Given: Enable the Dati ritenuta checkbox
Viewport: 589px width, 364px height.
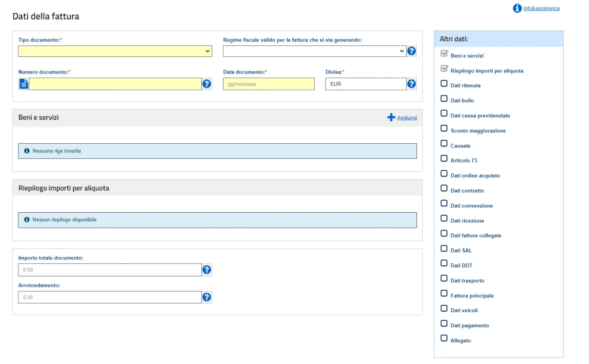Looking at the screenshot, I should 444,84.
